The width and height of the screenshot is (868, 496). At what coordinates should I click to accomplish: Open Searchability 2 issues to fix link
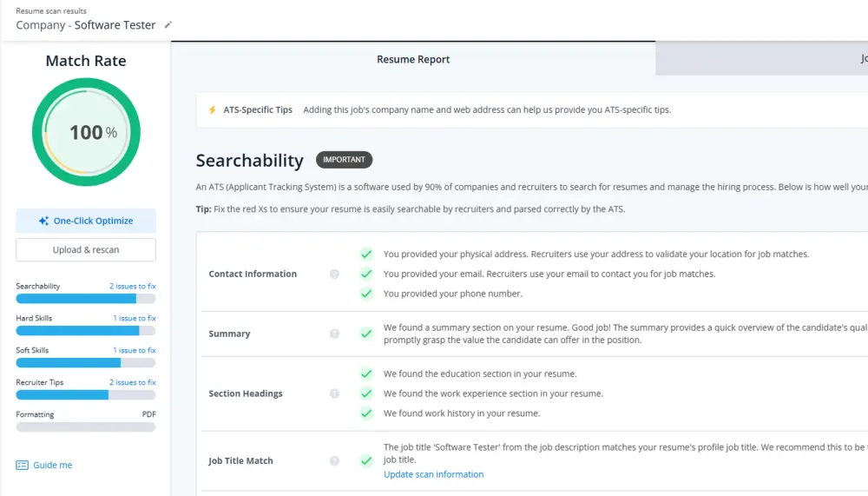click(x=132, y=286)
